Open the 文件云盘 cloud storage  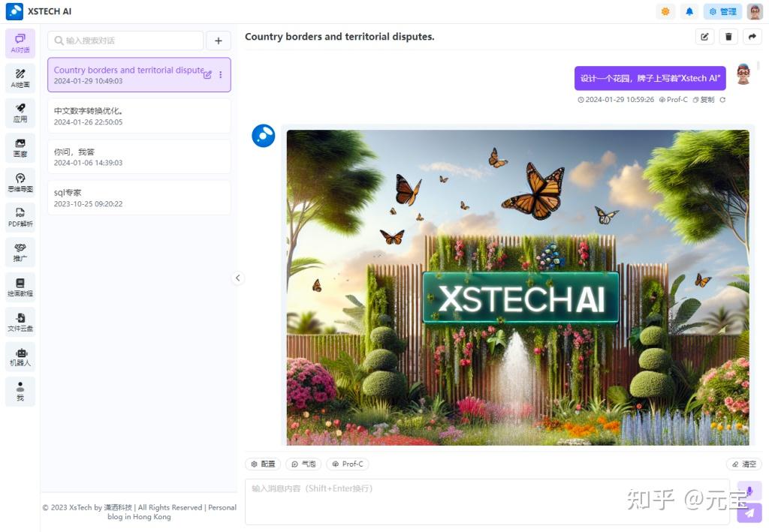pos(20,320)
